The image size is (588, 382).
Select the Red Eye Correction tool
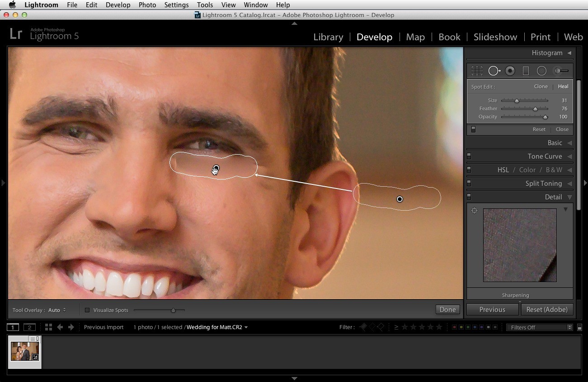510,71
